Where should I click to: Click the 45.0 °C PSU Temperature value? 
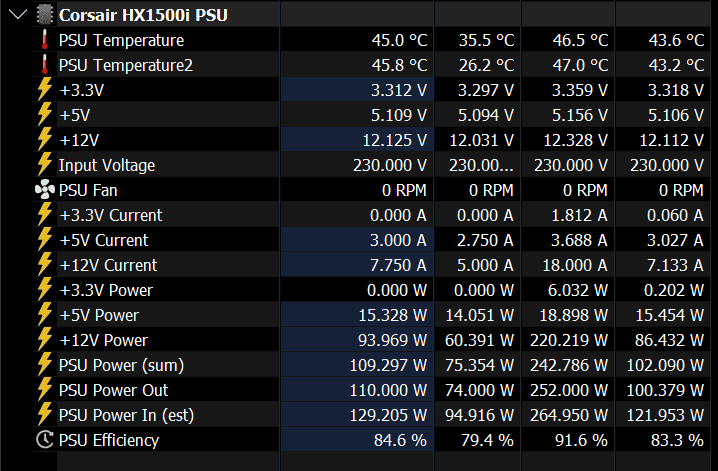[399, 40]
